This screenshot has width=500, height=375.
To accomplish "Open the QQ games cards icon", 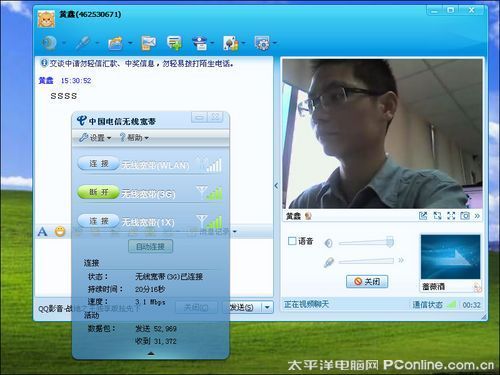I will 231,43.
